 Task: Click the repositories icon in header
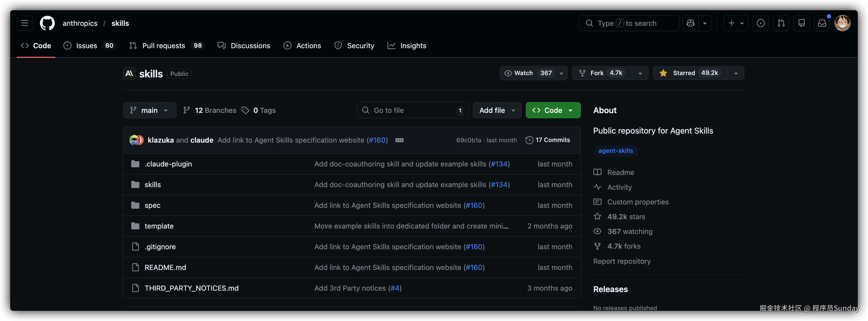(802, 23)
